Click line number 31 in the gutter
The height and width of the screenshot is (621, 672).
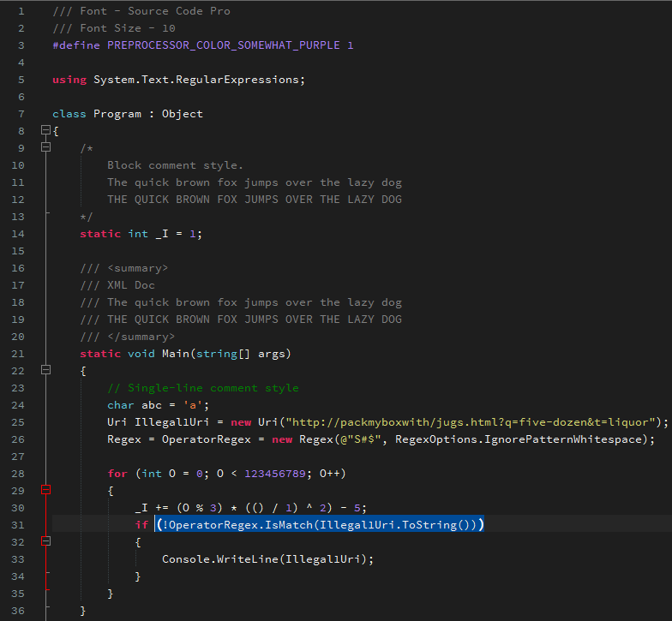tap(19, 524)
